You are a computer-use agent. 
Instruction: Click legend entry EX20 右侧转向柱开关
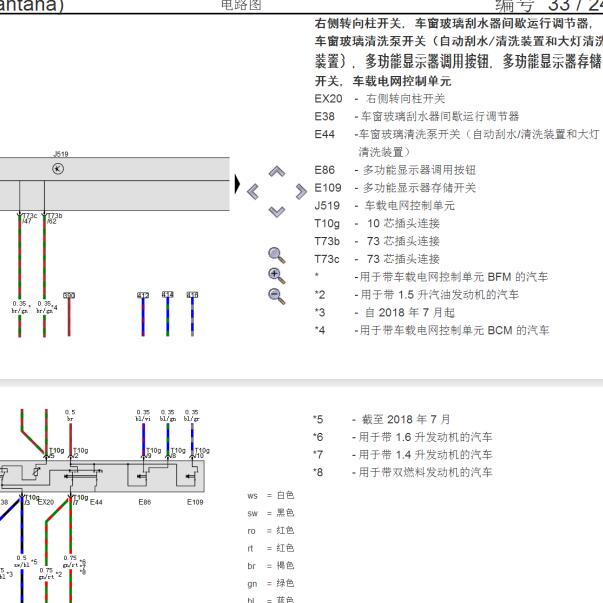380,99
